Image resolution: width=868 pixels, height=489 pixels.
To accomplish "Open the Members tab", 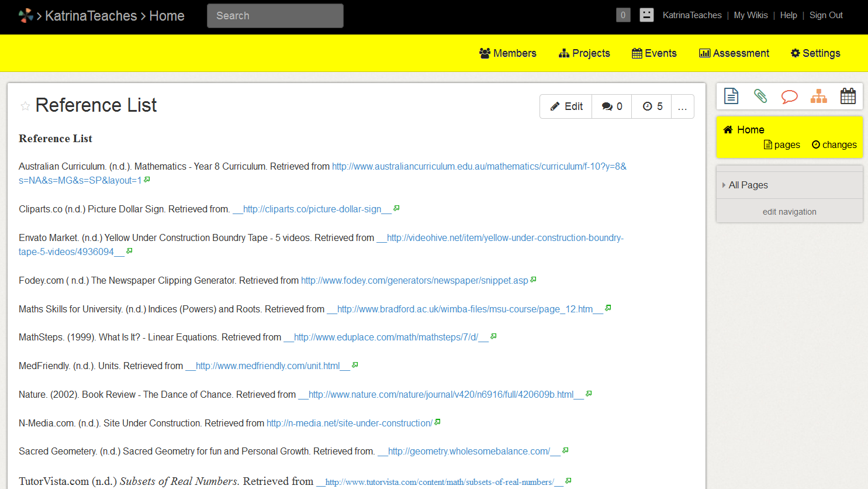I will pos(507,53).
